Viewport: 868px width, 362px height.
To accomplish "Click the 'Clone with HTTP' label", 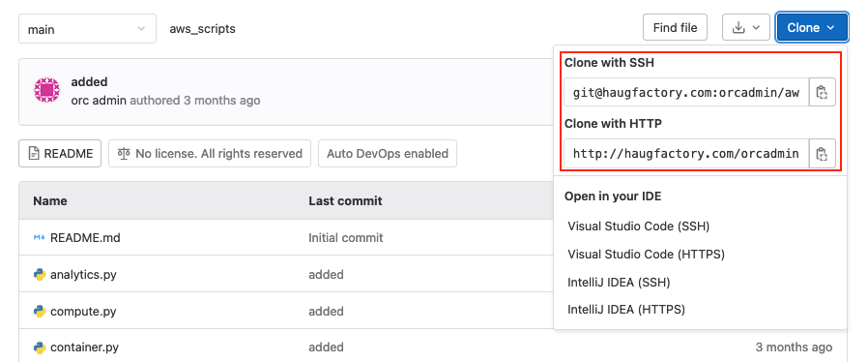I will pyautogui.click(x=613, y=124).
